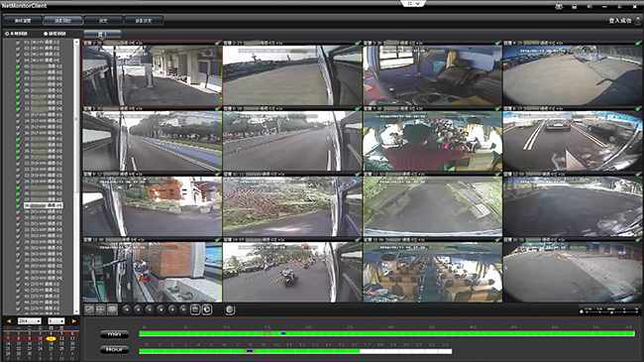The image size is (644, 362).
Task: Click the Hour timeline scale button
Action: [x=114, y=350]
